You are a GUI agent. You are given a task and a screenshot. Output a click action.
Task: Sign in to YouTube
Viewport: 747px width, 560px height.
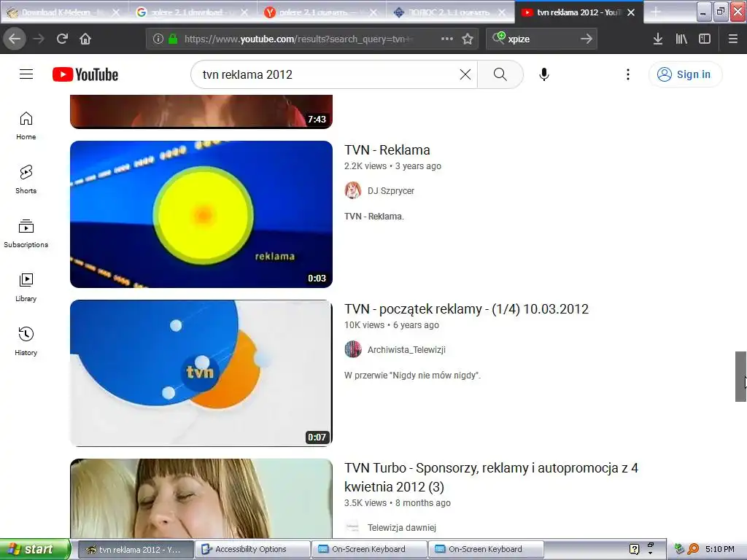tap(685, 74)
